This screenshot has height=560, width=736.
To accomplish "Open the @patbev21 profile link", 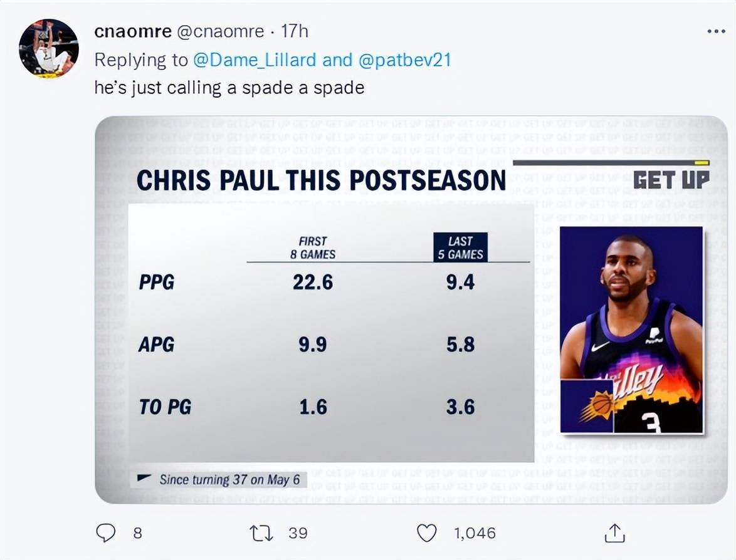I will click(404, 60).
